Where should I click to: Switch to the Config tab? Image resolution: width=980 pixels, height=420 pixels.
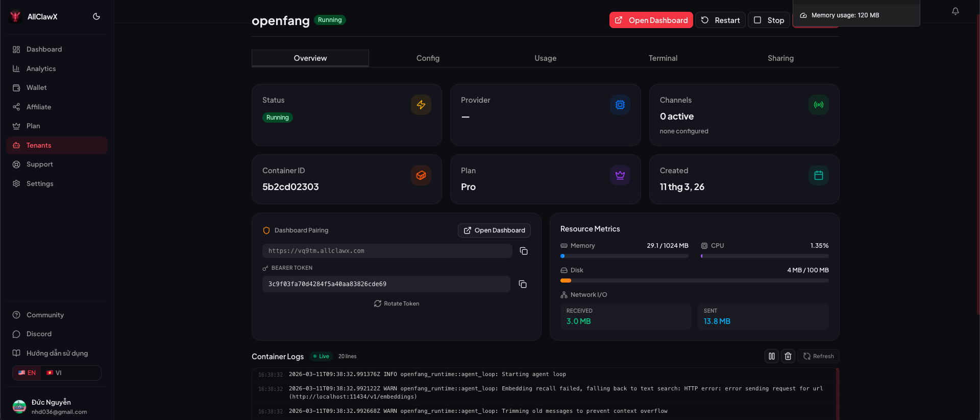[x=428, y=58]
